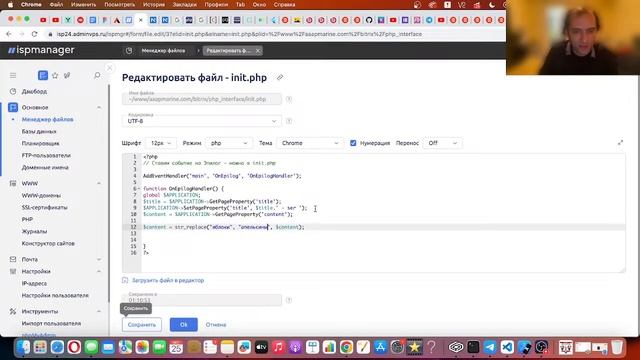
Task: Open the Режим php dropdown
Action: (229, 143)
